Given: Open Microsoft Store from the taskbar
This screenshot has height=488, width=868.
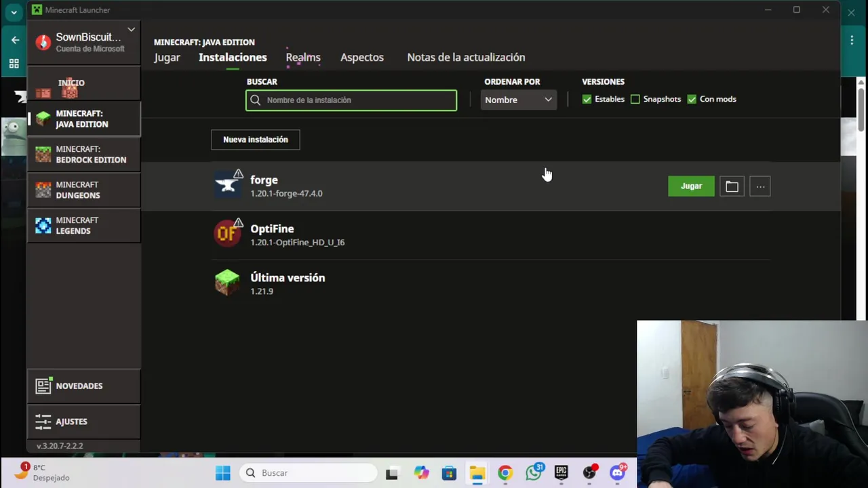Looking at the screenshot, I should click(x=449, y=473).
